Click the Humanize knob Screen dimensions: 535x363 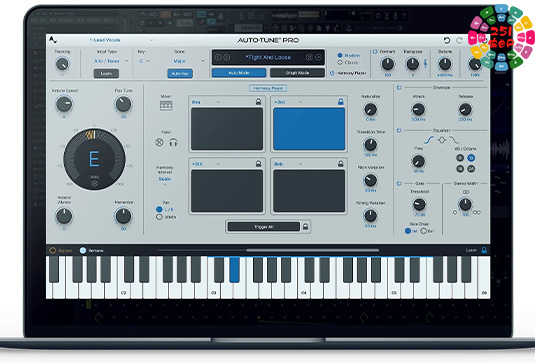(123, 216)
